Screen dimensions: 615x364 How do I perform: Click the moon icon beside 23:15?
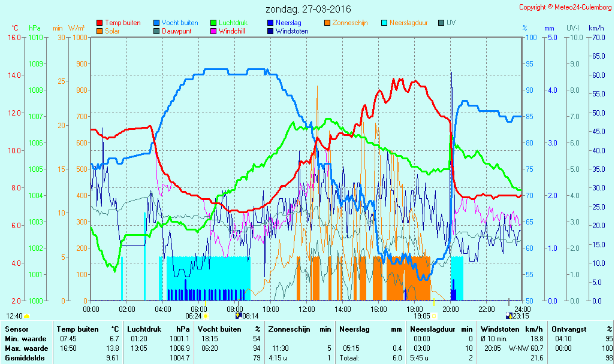pos(509,316)
